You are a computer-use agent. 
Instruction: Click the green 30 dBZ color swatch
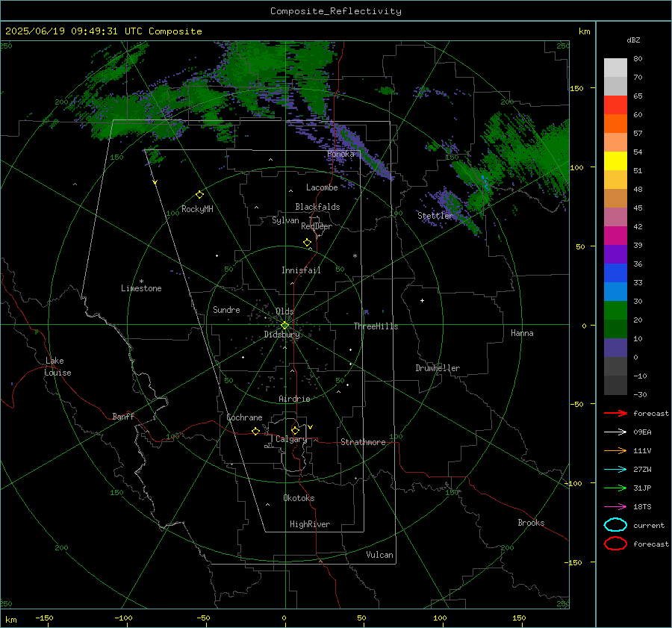pyautogui.click(x=615, y=311)
